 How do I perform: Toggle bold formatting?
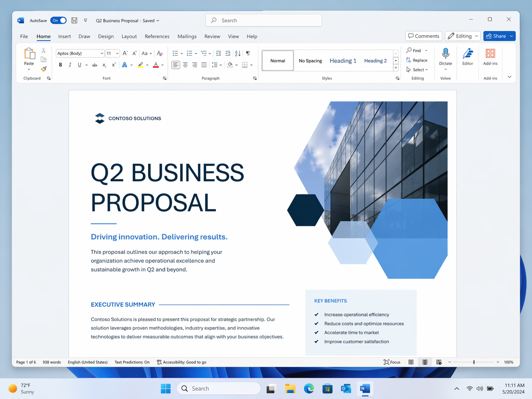[61, 65]
